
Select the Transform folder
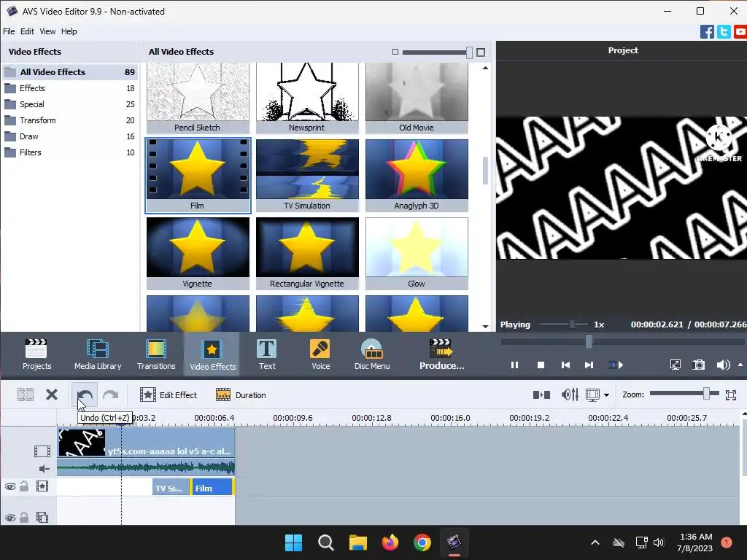[x=69, y=120]
